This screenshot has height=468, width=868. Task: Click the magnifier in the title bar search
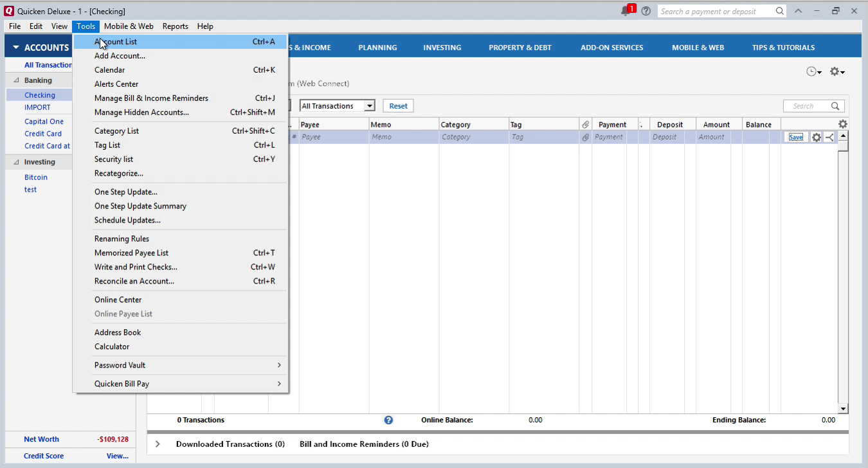click(x=780, y=11)
